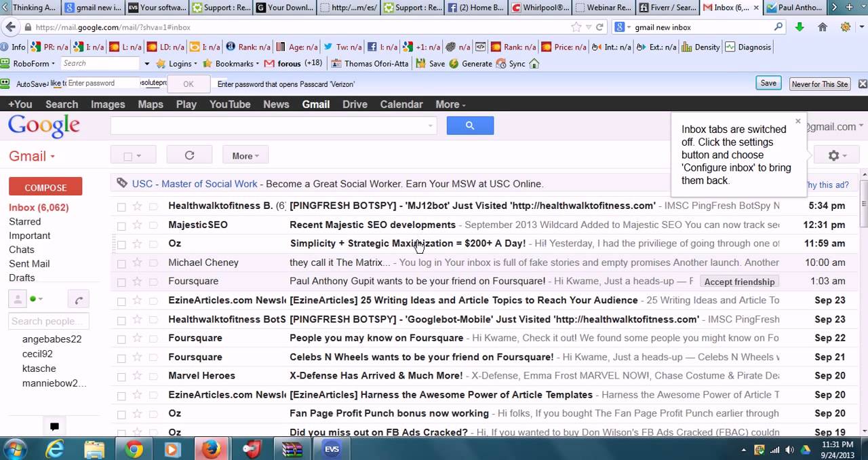This screenshot has height=460, width=868.
Task: Open search options arrow in Gmail search
Action: [430, 126]
